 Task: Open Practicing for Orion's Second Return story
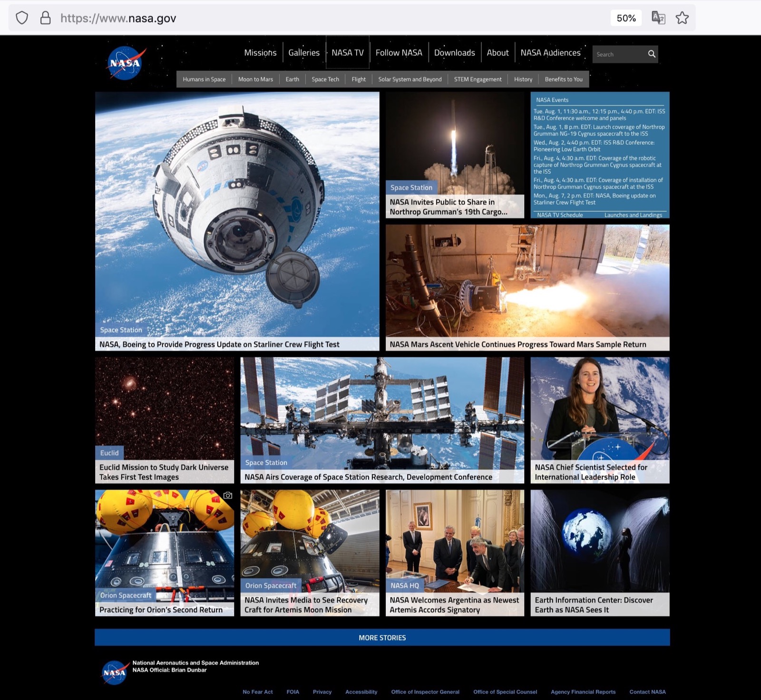[x=161, y=610]
